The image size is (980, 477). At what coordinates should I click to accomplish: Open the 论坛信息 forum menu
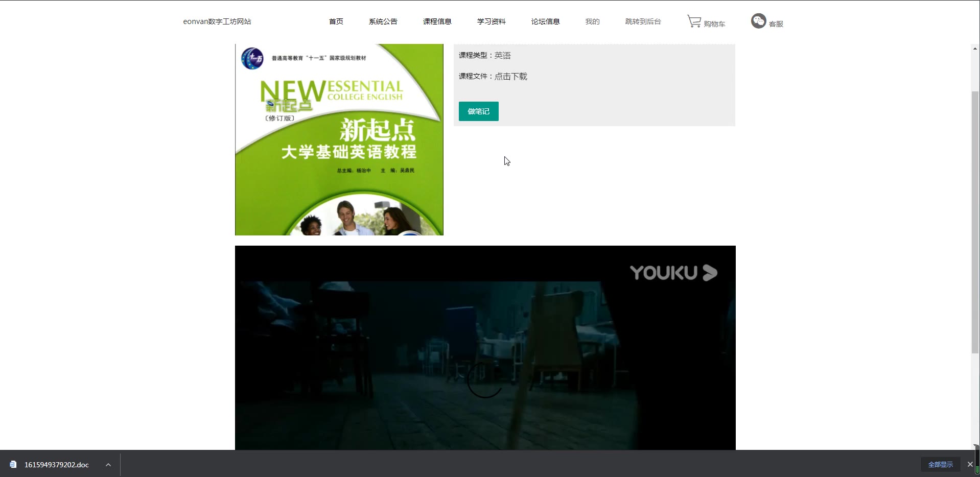click(x=546, y=21)
